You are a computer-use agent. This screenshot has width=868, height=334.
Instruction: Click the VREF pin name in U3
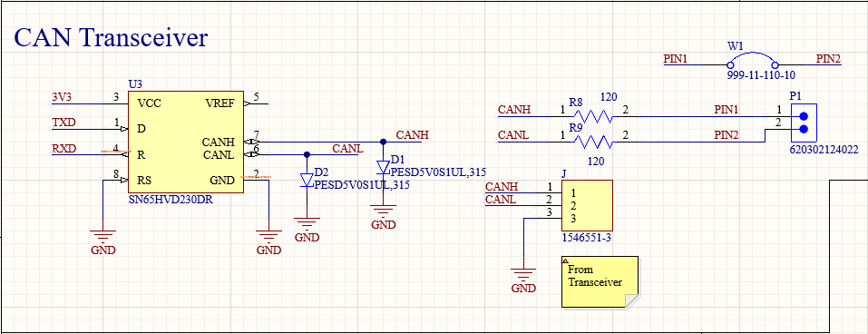pos(219,103)
